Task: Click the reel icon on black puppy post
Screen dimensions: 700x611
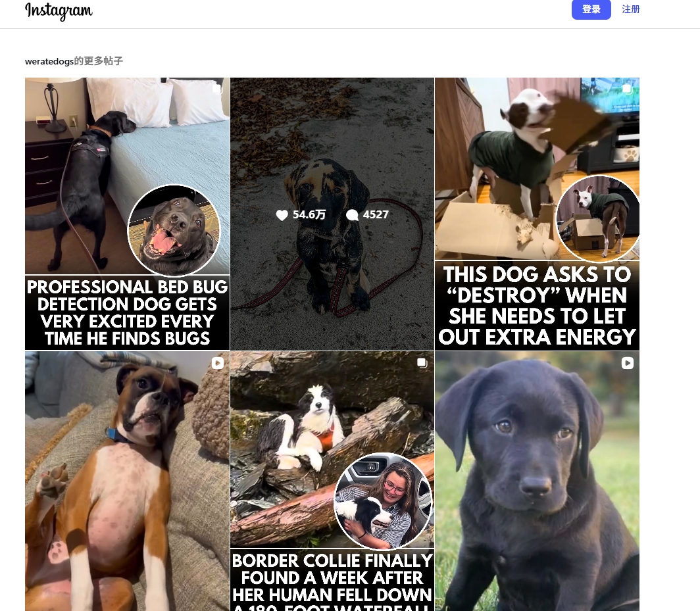Action: 627,363
